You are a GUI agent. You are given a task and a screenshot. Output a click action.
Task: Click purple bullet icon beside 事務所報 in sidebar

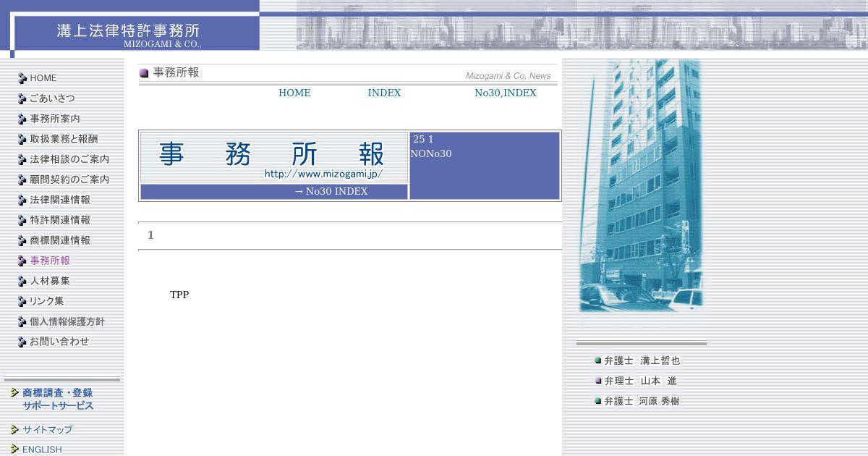click(22, 261)
